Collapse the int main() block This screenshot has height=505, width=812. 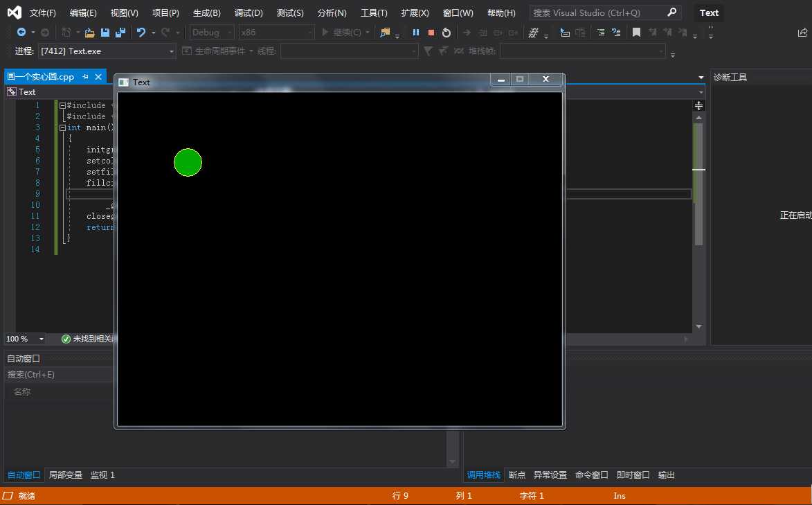click(62, 127)
